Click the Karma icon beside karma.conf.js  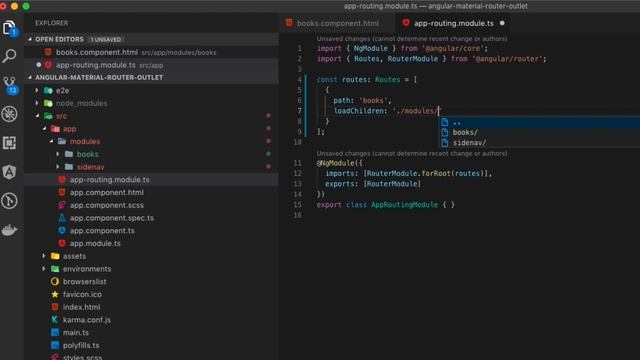click(55, 320)
